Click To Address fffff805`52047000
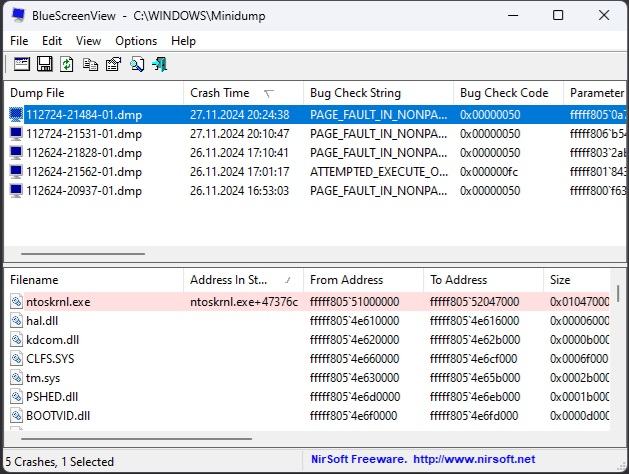Screen dimensions: 629x474 [475, 302]
